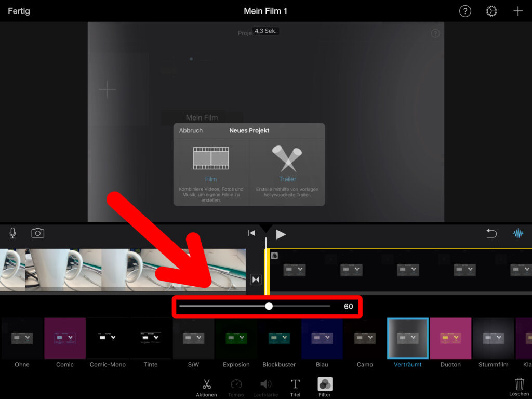Click the undo arrow icon
Screen dimensions: 532x399
[x=491, y=234]
